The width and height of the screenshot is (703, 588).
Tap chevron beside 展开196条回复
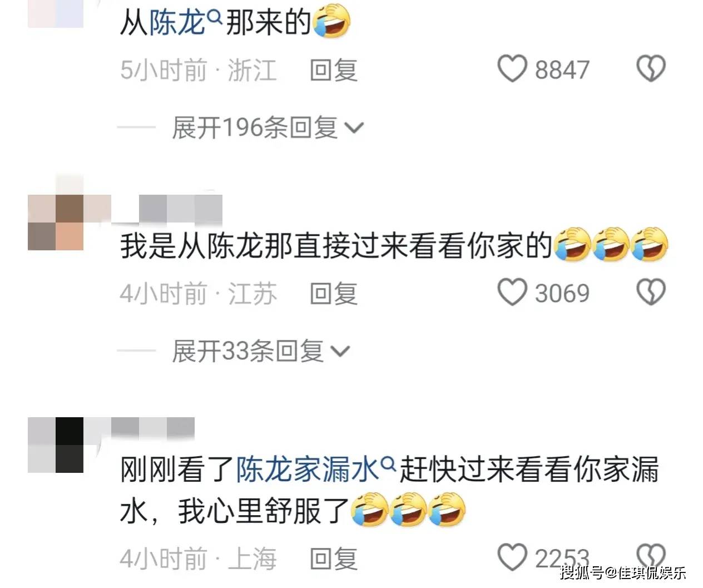tap(354, 129)
